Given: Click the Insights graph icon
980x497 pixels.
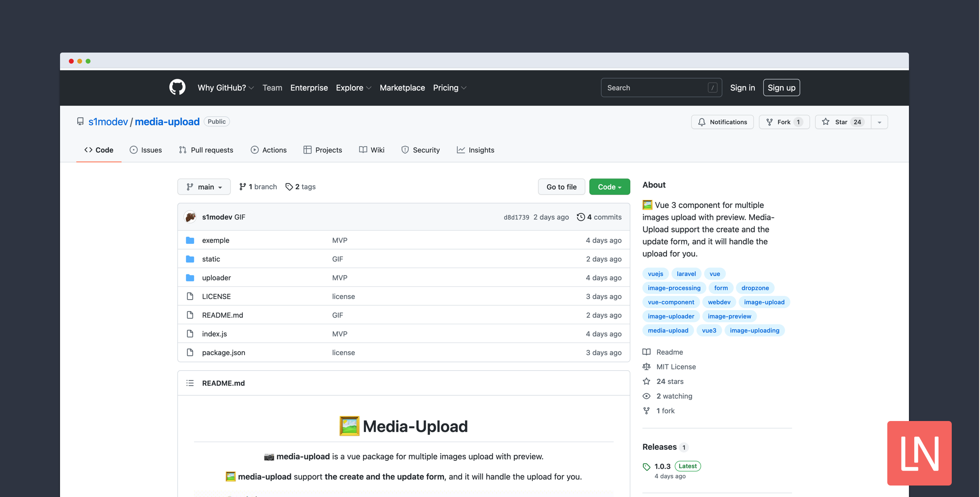Looking at the screenshot, I should pyautogui.click(x=460, y=149).
